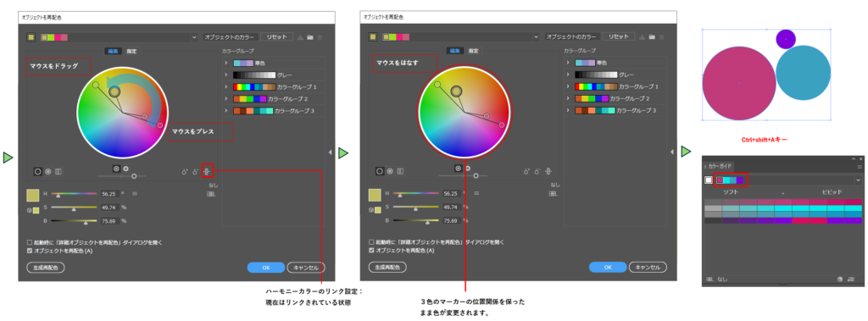Toggle 起動時にダイアログを開く checkbox in right dialog
The height and width of the screenshot is (321, 868).
coord(371,242)
